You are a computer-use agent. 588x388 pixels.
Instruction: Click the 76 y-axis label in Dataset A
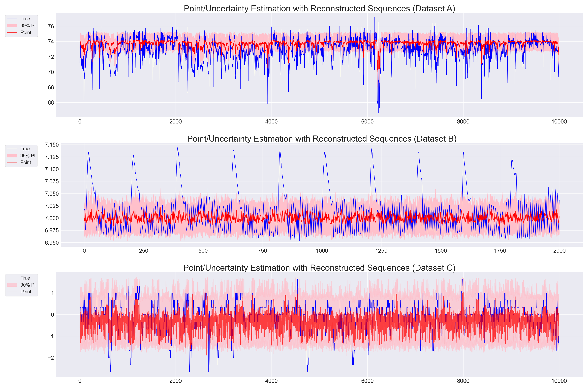tap(51, 26)
